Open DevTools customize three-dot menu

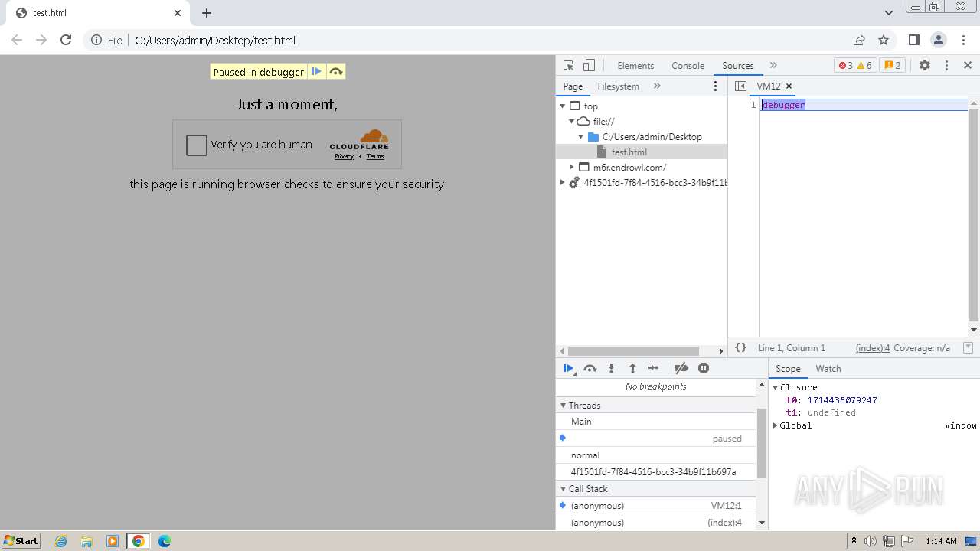[946, 66]
